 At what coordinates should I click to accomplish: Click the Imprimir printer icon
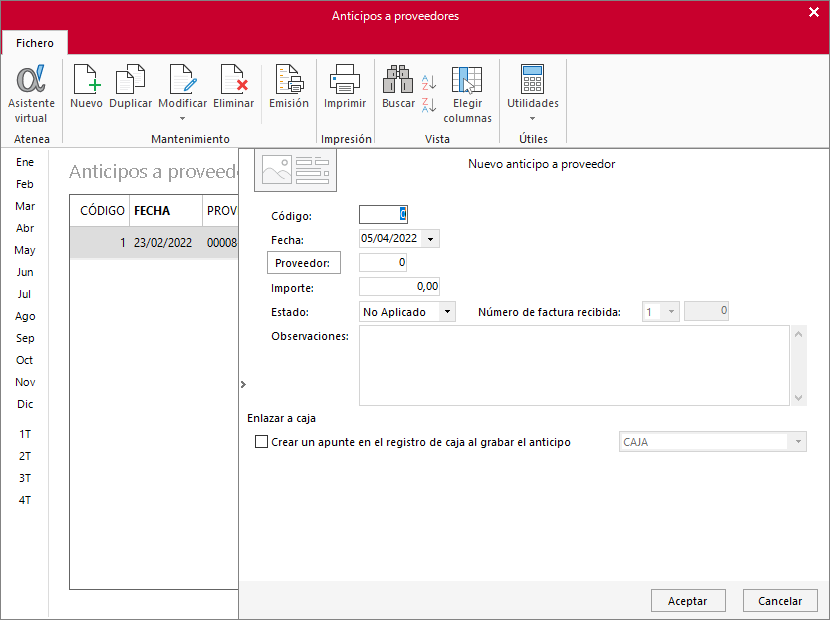345,79
